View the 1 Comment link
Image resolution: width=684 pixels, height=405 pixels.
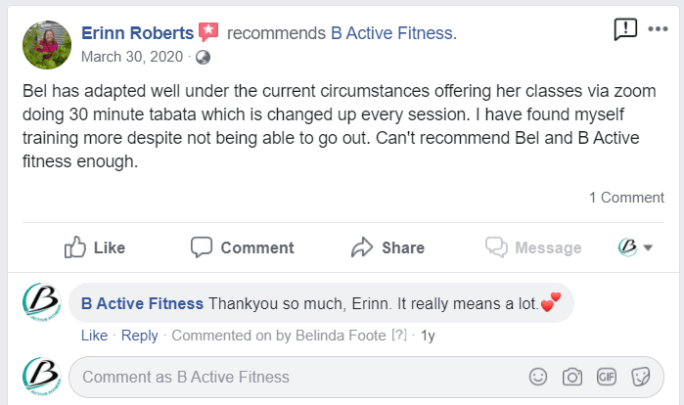[626, 197]
